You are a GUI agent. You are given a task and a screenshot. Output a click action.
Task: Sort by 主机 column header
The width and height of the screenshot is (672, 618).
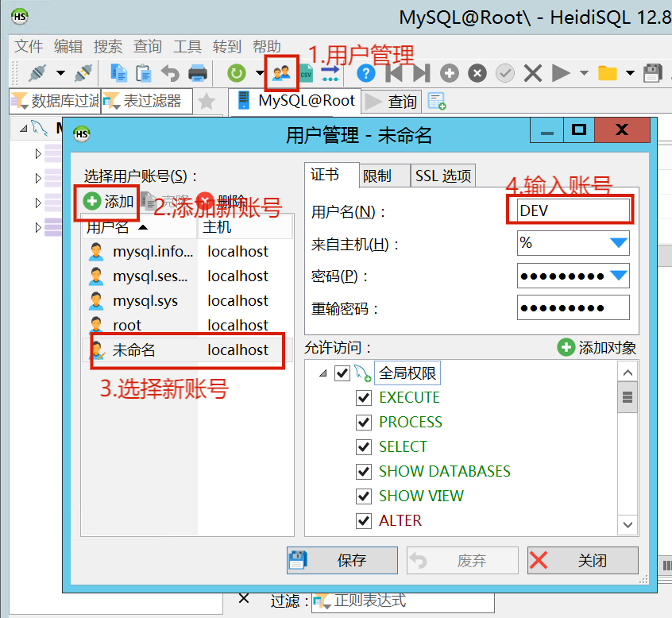[x=245, y=226]
